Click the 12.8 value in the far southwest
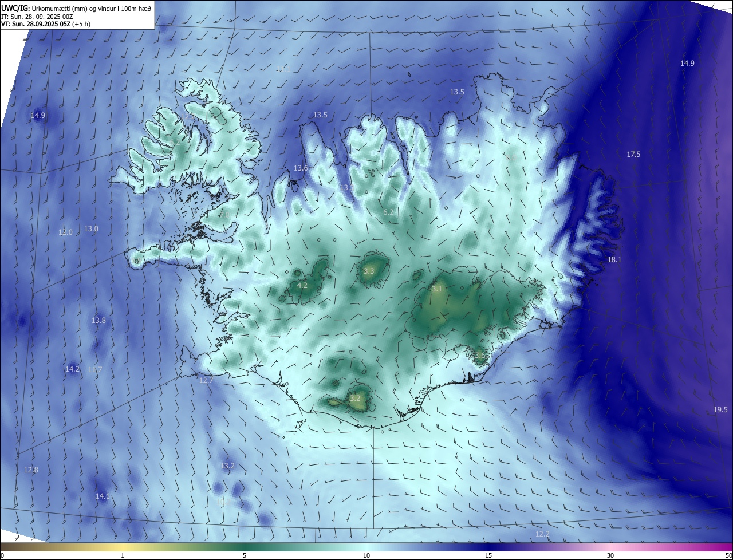733x560 pixels. (31, 470)
